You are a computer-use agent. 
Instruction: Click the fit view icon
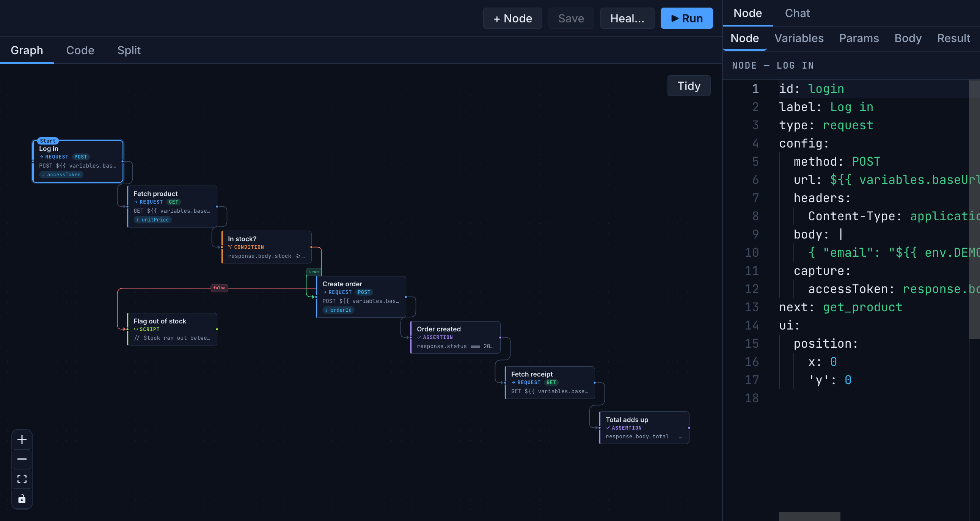pos(22,479)
